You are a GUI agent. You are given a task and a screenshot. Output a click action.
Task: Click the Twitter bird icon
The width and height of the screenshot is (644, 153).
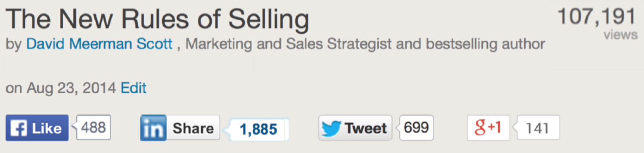click(331, 128)
